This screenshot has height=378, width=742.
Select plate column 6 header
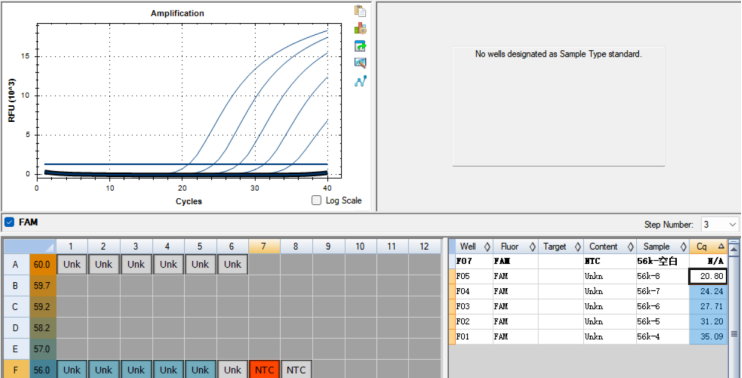click(232, 246)
